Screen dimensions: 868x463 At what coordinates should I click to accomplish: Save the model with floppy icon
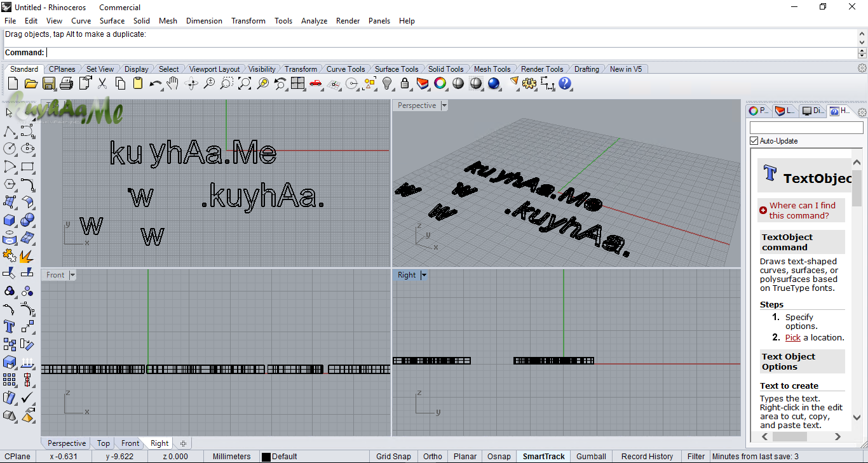pos(48,83)
